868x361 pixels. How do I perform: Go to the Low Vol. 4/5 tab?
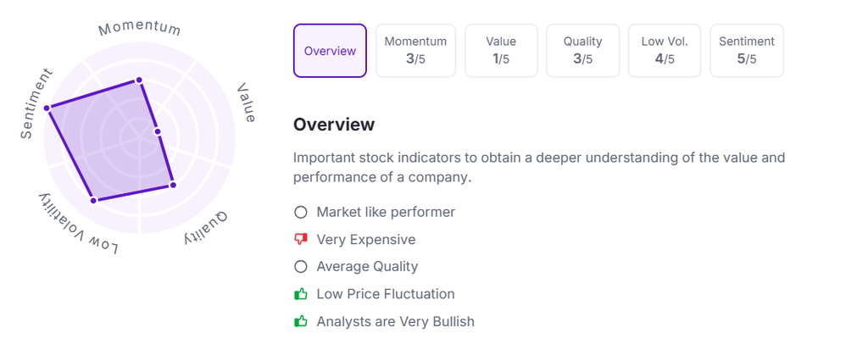(665, 51)
